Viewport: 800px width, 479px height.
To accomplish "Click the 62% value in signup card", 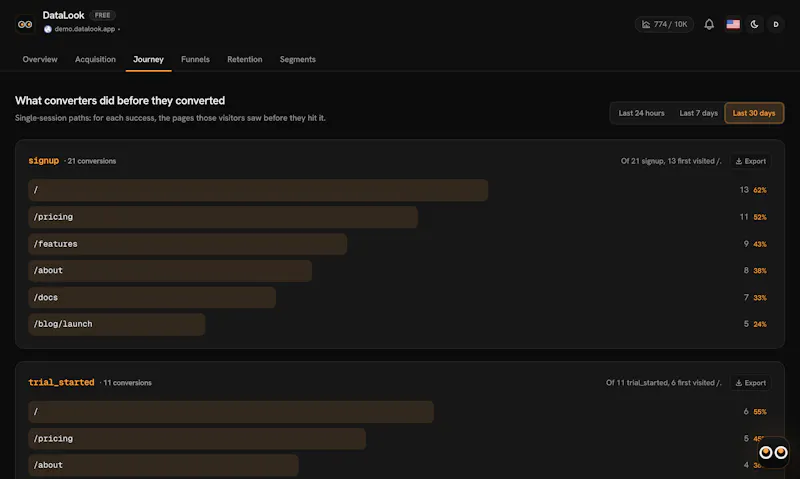I will (x=760, y=190).
